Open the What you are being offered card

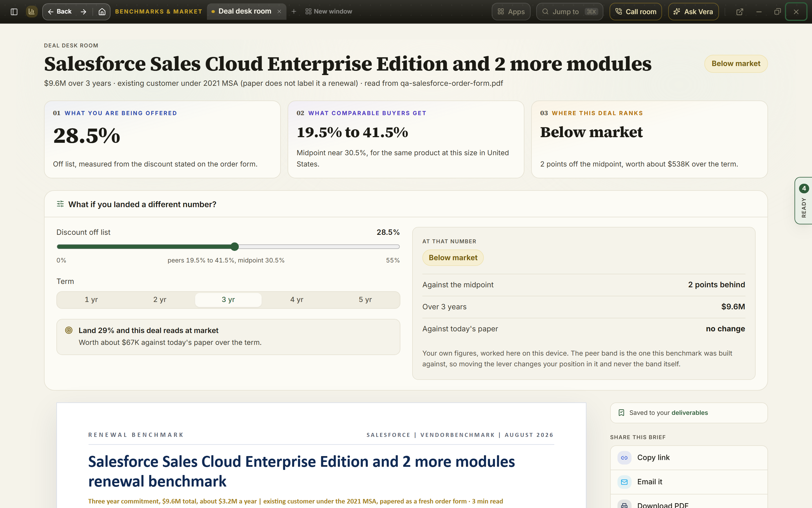162,139
